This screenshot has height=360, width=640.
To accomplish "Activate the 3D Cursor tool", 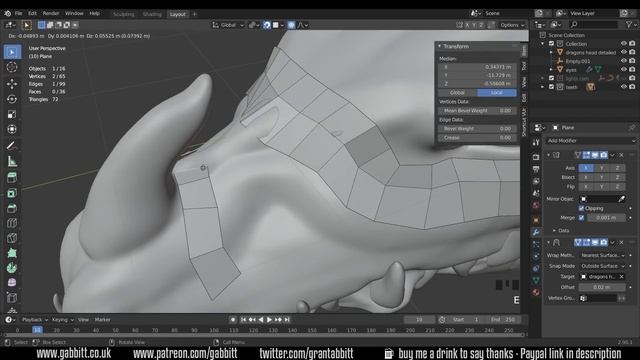I will coord(12,67).
